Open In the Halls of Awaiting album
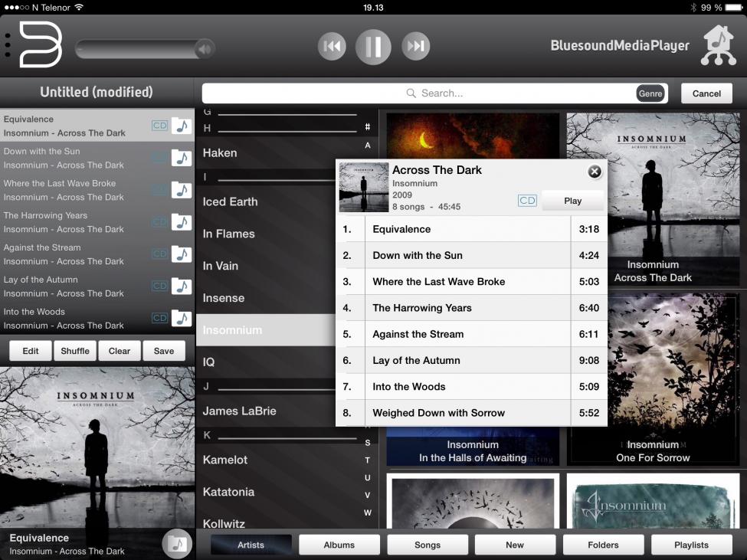 (473, 446)
